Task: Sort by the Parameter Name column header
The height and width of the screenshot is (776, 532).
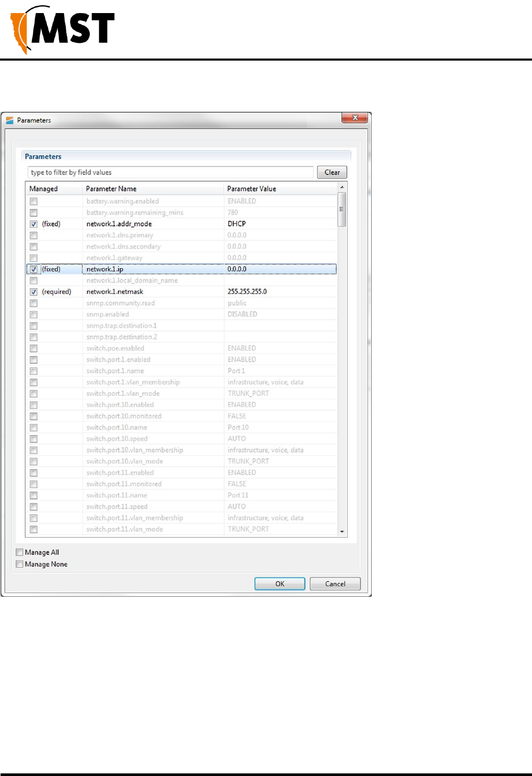Action: 153,189
